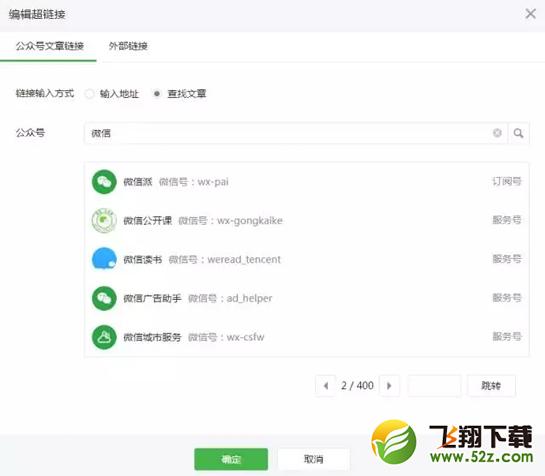Click the wx-csfw WeChat ID text

point(245,337)
